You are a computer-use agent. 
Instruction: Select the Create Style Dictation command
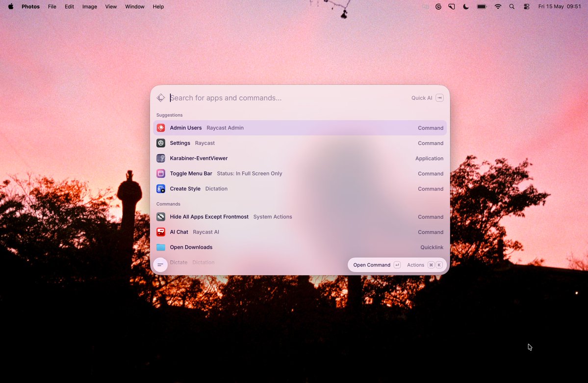coord(300,189)
